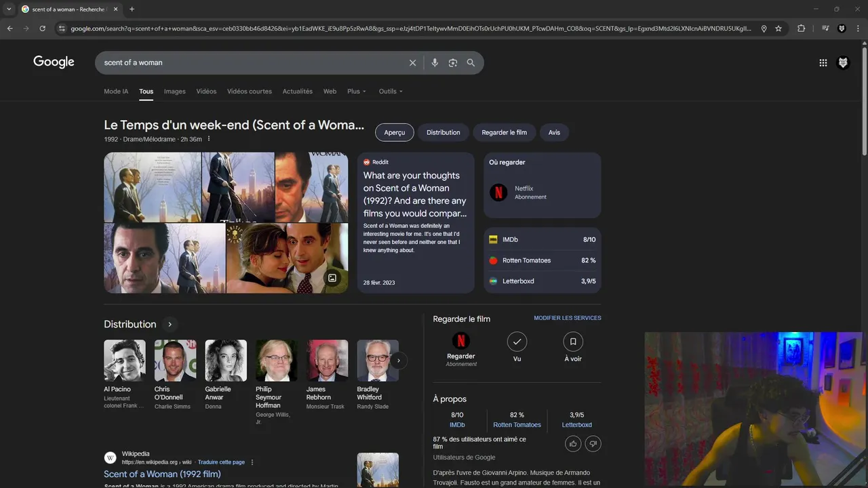
Task: Clear the search box with the X icon
Action: coord(412,62)
